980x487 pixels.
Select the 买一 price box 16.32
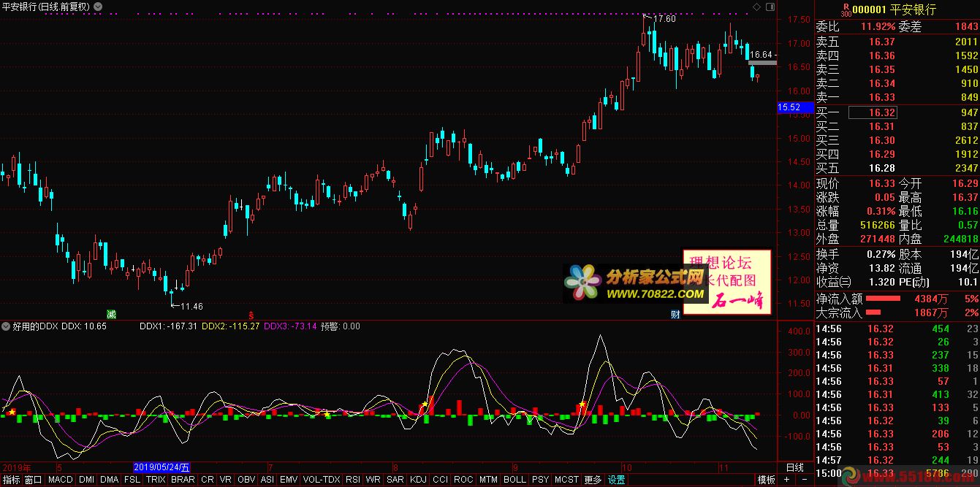pyautogui.click(x=873, y=113)
